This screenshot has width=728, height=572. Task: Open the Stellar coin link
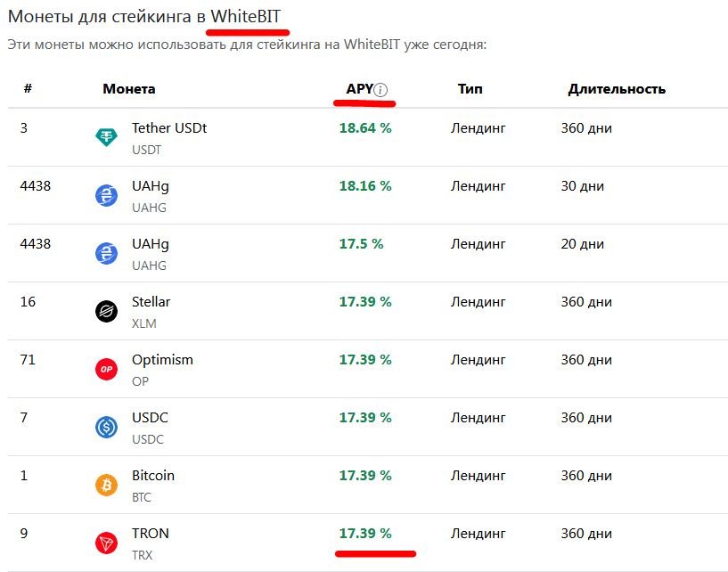(151, 302)
